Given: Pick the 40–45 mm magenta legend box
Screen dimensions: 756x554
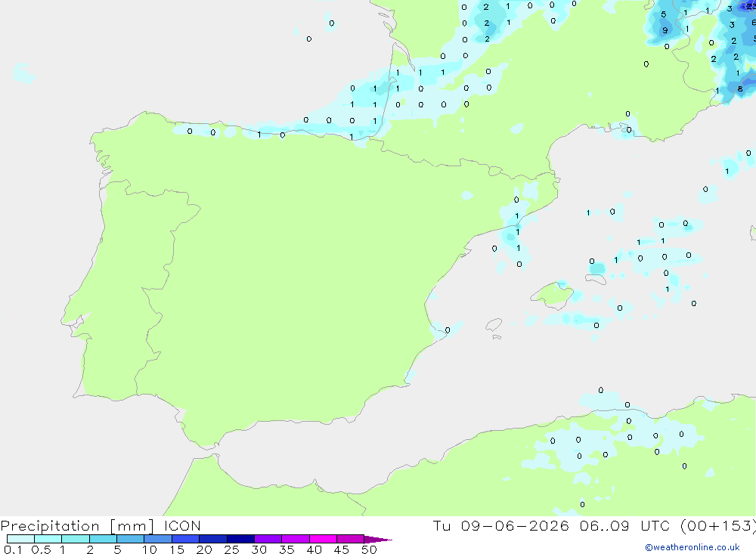Looking at the screenshot, I should tap(323, 539).
